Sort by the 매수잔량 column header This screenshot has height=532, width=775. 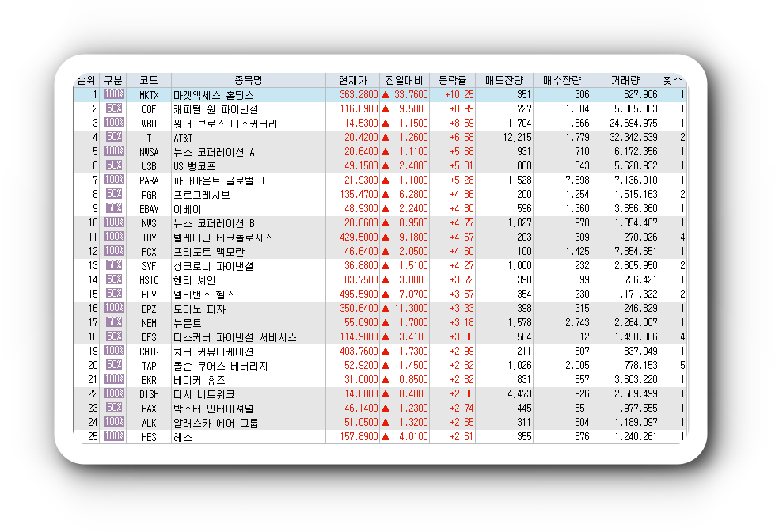562,80
